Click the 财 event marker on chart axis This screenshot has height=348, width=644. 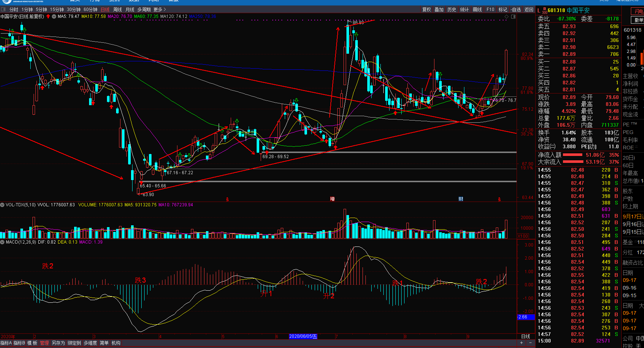pos(461,199)
